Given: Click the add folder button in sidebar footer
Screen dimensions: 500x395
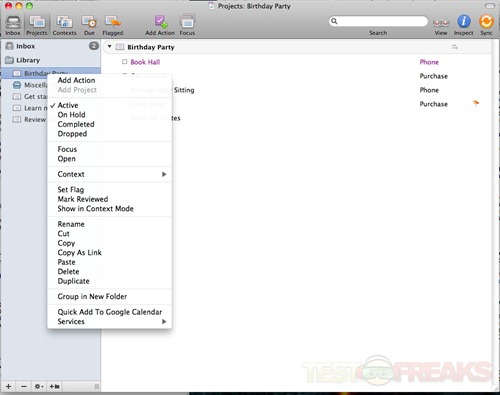Looking at the screenshot, I should coord(54,386).
